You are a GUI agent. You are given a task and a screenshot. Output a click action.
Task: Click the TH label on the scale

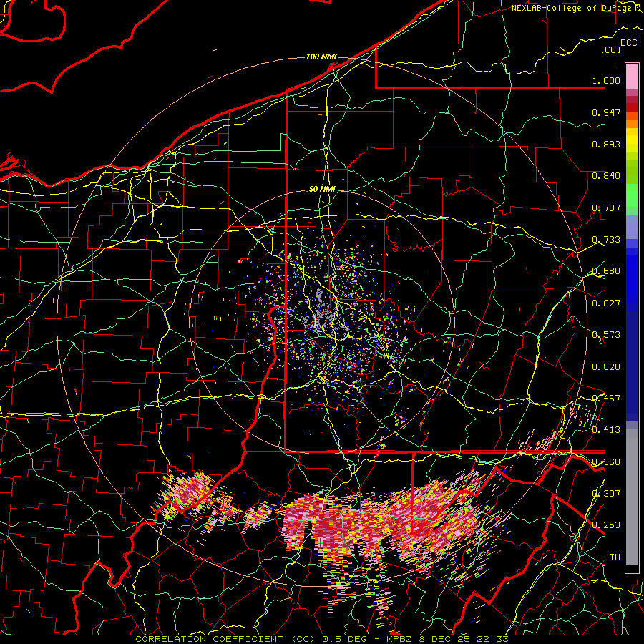coord(615,557)
